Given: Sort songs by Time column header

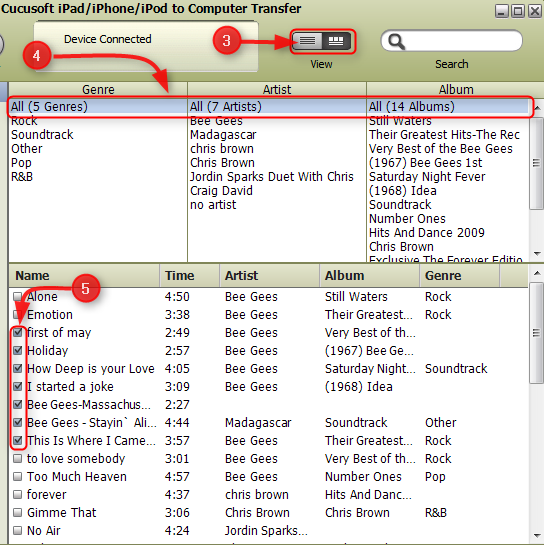Looking at the screenshot, I should pos(189,276).
